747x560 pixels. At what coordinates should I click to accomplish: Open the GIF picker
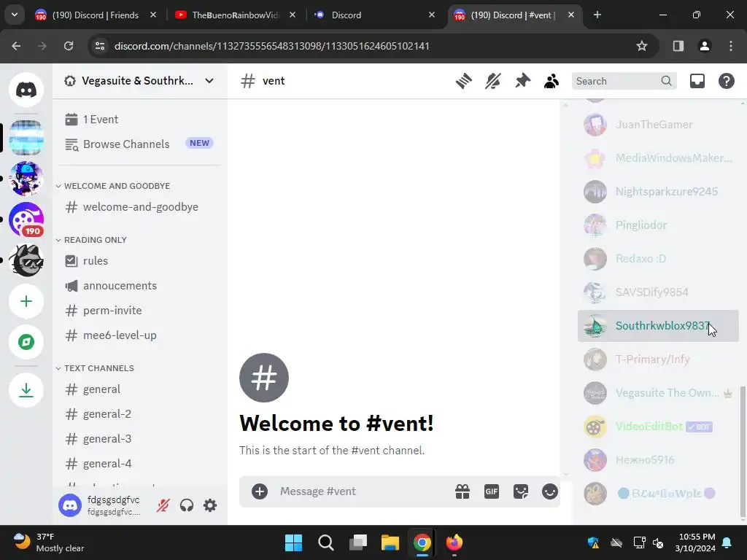point(492,491)
